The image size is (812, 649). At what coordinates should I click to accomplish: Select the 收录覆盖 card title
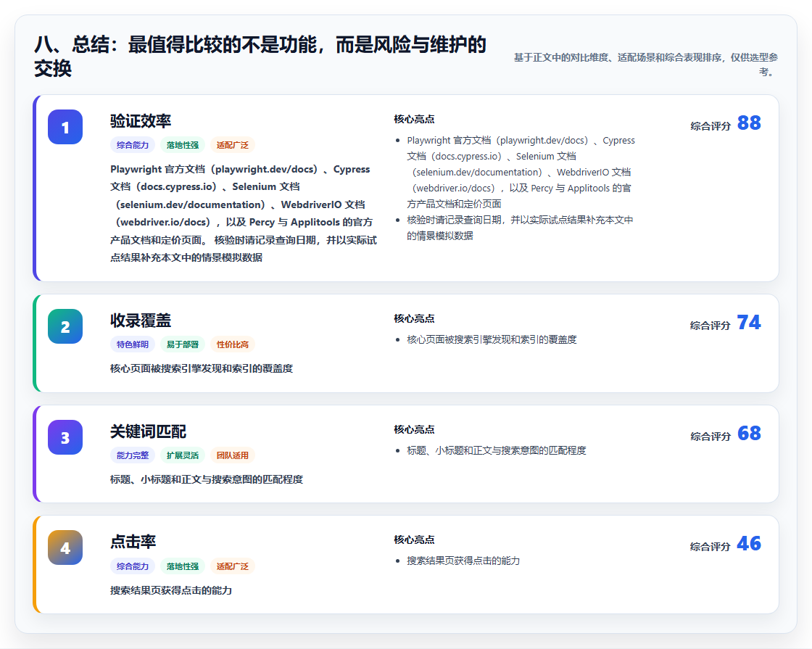(141, 320)
